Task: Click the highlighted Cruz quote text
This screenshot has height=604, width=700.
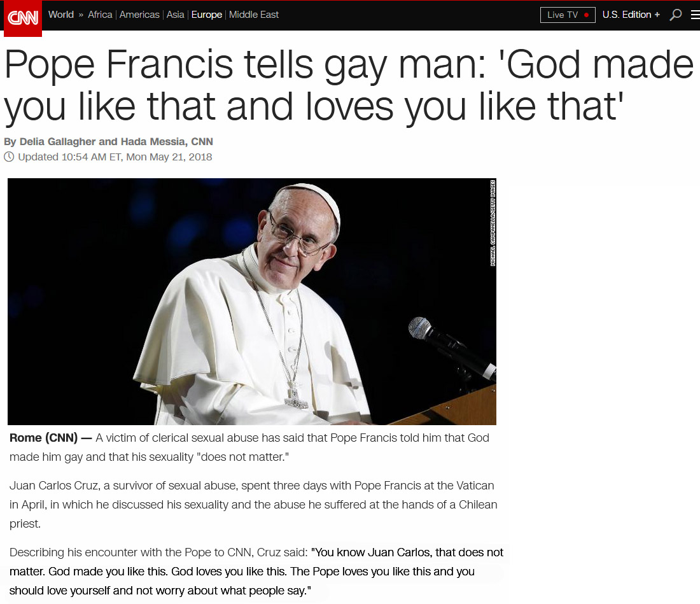Action: coord(256,572)
